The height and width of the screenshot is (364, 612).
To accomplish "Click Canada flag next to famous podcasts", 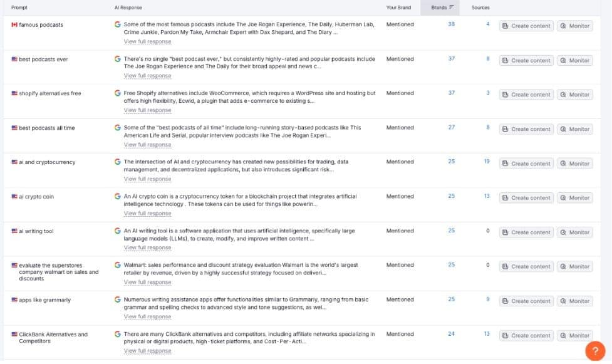I will (14, 24).
